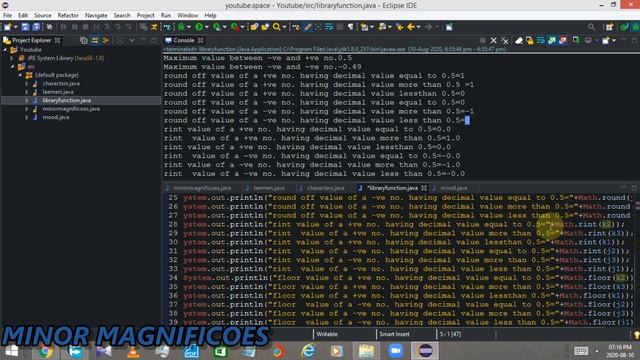Click the Coverage run icon
The height and width of the screenshot is (360, 640).
217,27
